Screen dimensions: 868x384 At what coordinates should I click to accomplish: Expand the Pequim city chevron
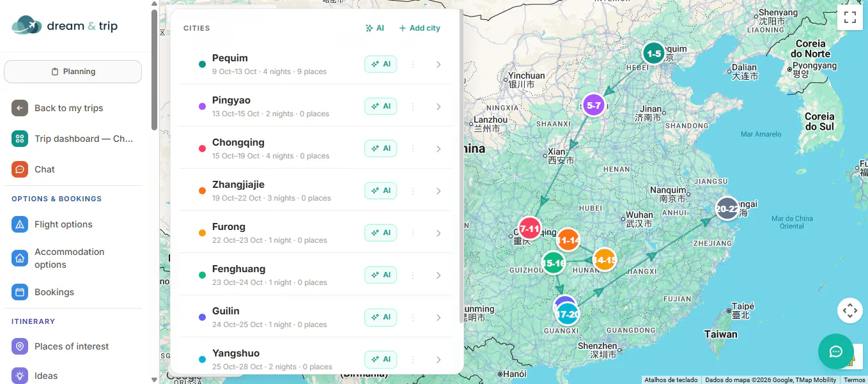[438, 65]
